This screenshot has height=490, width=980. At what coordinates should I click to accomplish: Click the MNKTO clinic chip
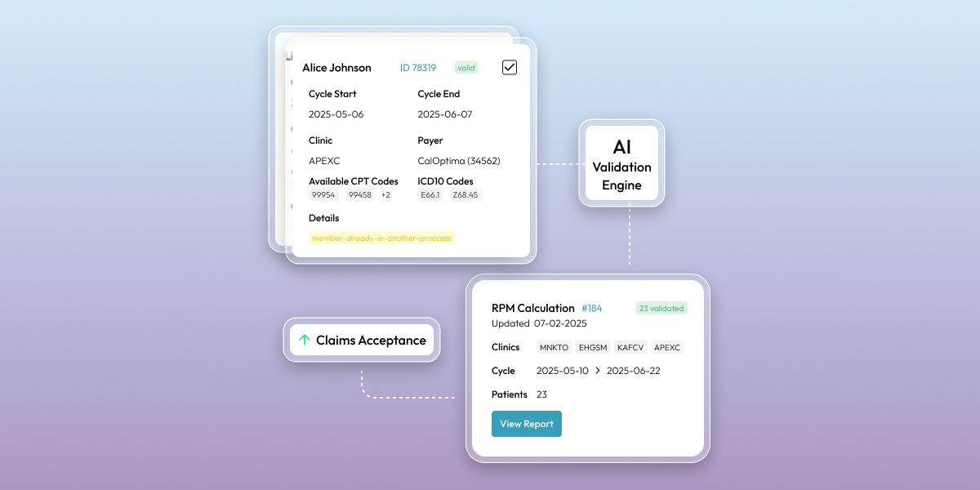point(553,347)
